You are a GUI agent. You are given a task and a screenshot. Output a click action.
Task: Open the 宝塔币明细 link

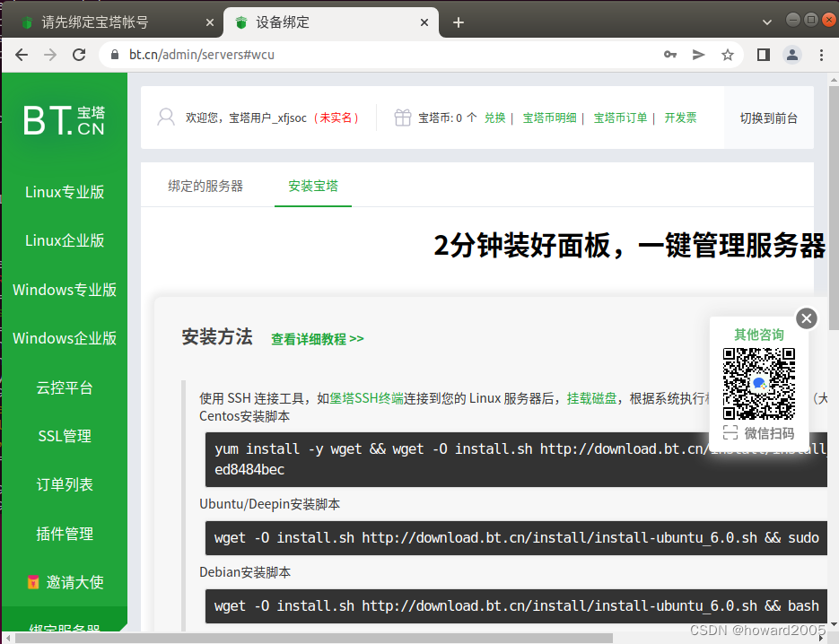pos(549,117)
